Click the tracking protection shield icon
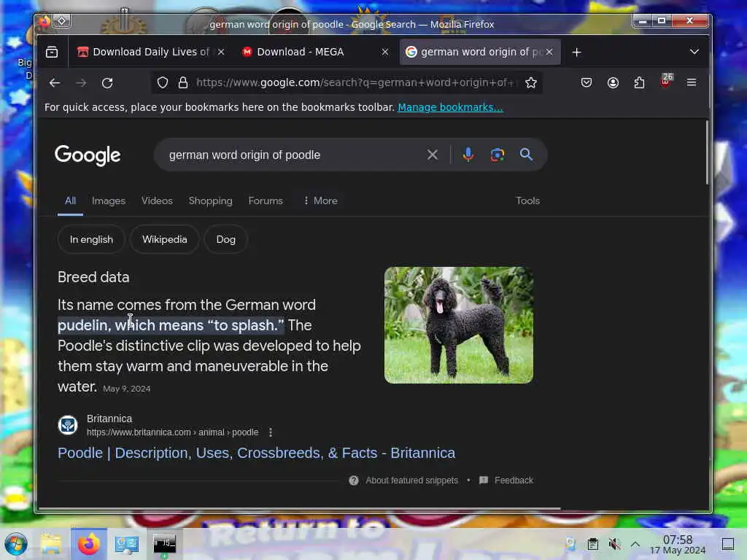Screen dimensions: 747x560 [x=163, y=83]
